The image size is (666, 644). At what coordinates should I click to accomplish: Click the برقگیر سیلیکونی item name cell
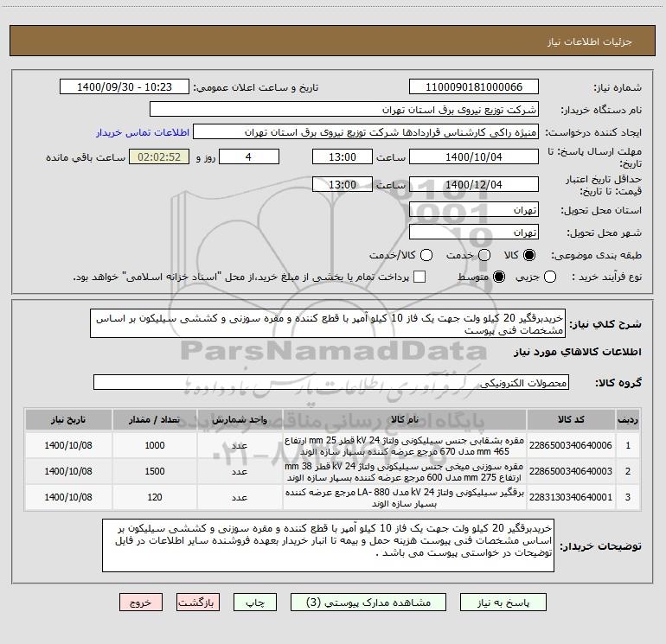(x=405, y=497)
